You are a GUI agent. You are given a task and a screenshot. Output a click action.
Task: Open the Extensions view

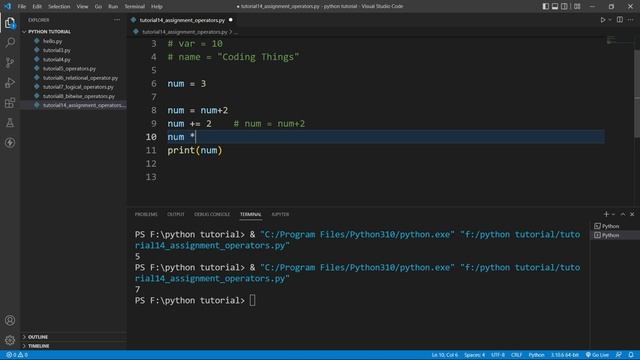tap(10, 102)
